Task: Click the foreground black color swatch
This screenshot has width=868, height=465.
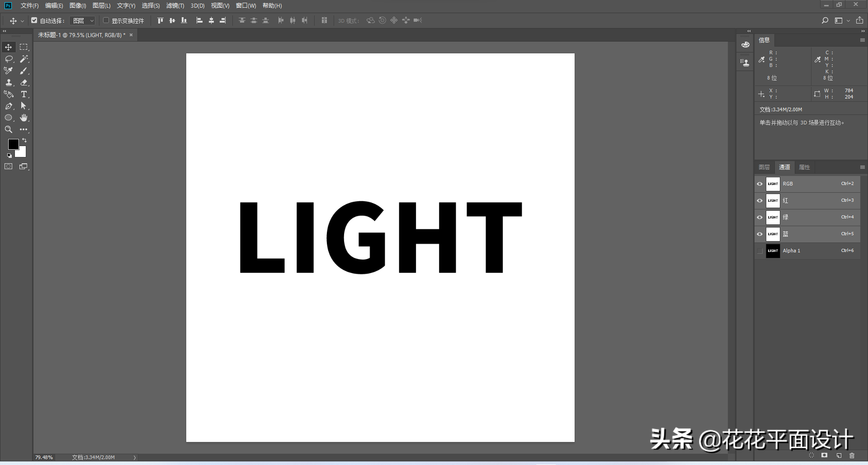Action: (13, 144)
